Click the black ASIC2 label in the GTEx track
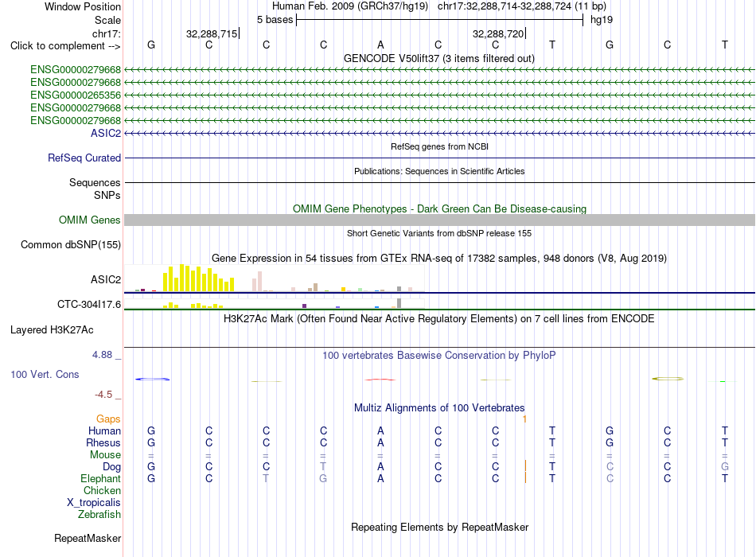Screen dimensions: 756x557 (106, 280)
